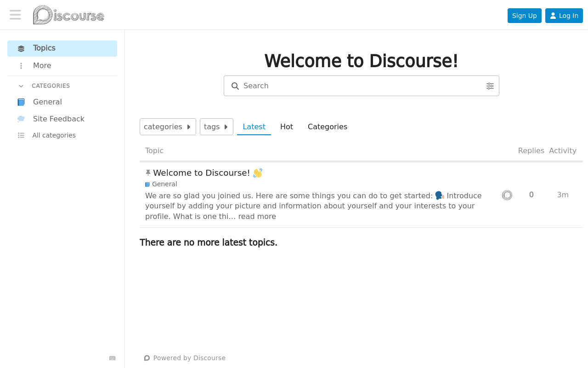Image resolution: width=588 pixels, height=368 pixels.
Task: Sort by the Replies column header
Action: 531,151
